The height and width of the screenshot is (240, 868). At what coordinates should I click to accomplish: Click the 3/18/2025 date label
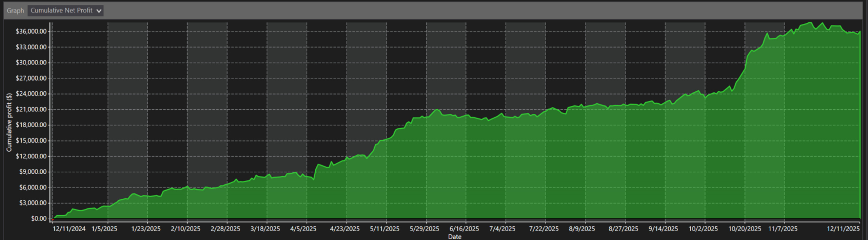point(265,229)
